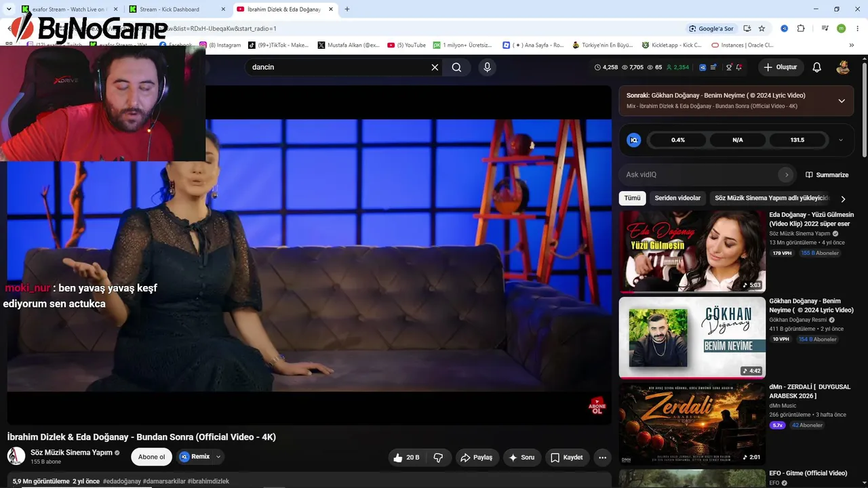The width and height of the screenshot is (868, 488).
Task: Close the Kick Dashboard tab
Action: coord(223,9)
